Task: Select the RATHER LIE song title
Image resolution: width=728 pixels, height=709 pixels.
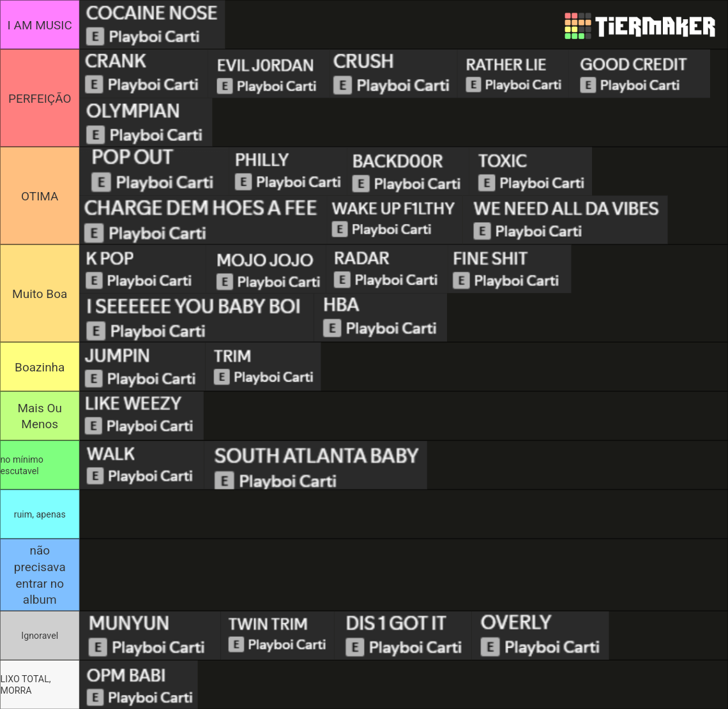Action: click(506, 64)
